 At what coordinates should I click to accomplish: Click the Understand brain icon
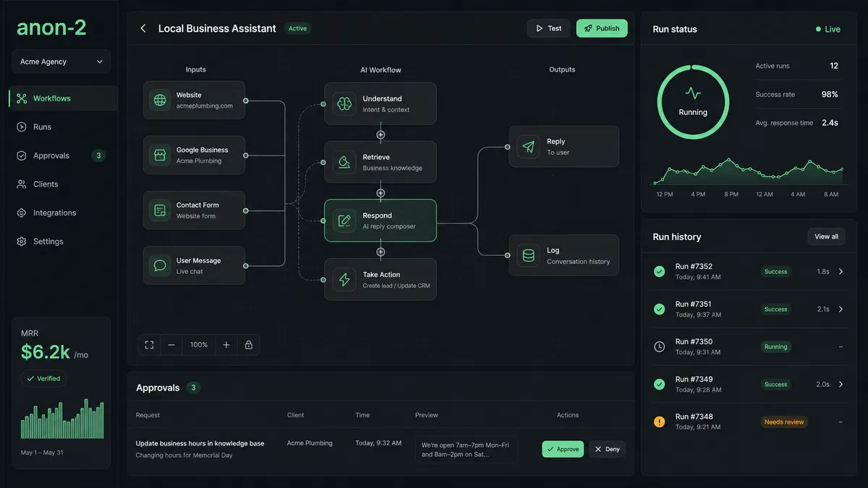coord(345,103)
